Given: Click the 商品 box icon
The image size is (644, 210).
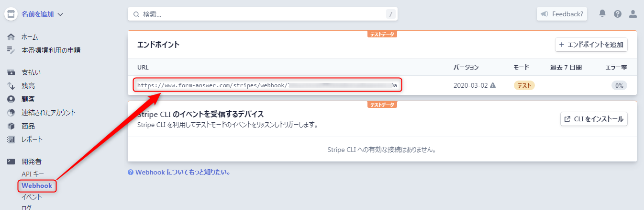Looking at the screenshot, I should 11,126.
